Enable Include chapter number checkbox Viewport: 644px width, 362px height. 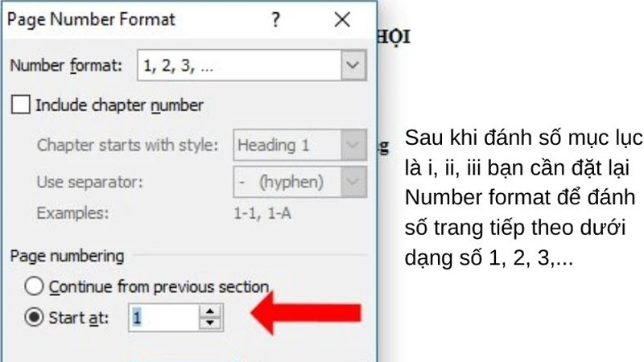21,105
